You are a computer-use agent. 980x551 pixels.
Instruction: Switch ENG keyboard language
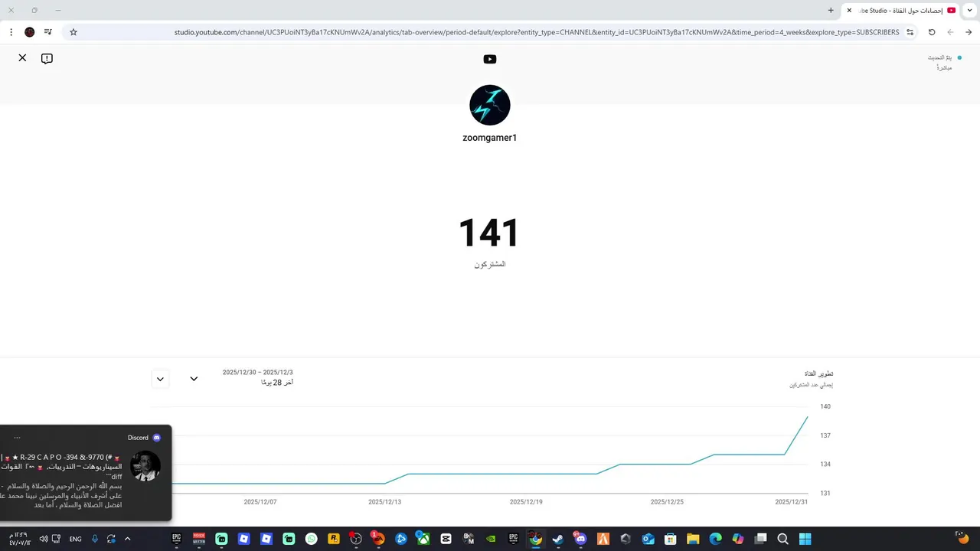75,539
